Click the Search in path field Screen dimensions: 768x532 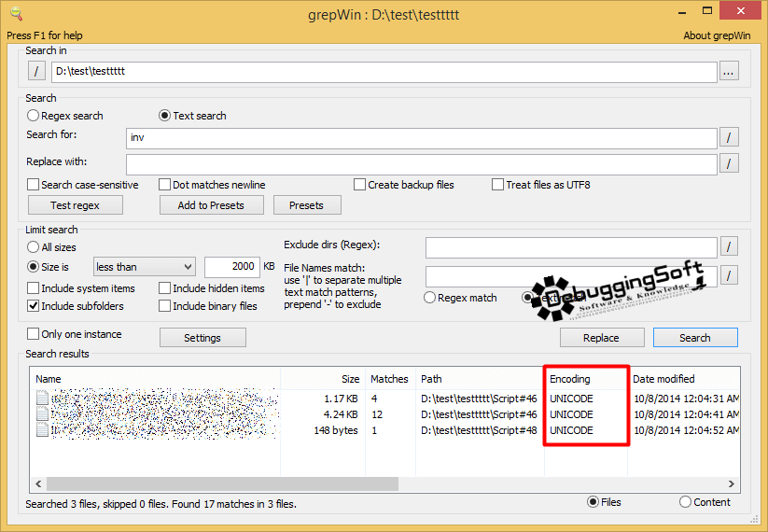point(384,72)
